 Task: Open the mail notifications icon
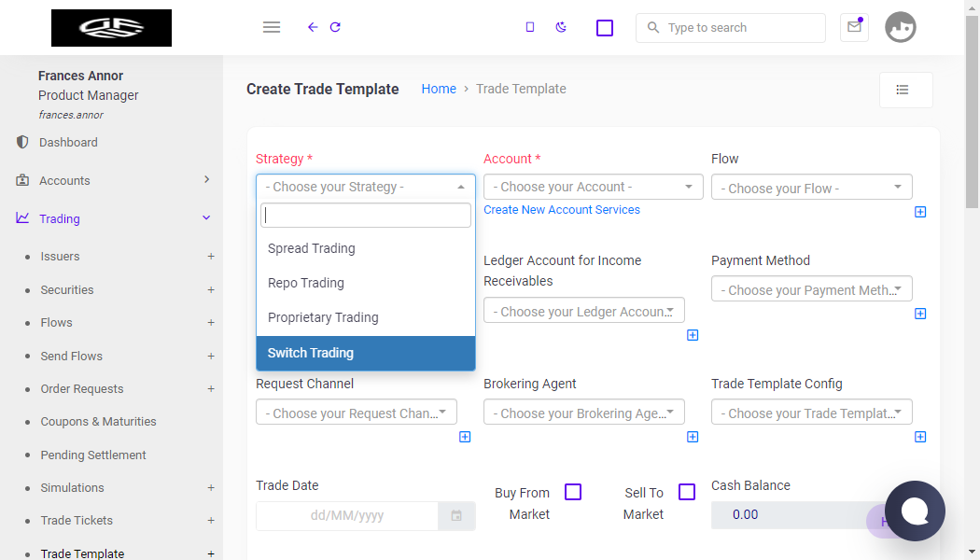click(854, 27)
